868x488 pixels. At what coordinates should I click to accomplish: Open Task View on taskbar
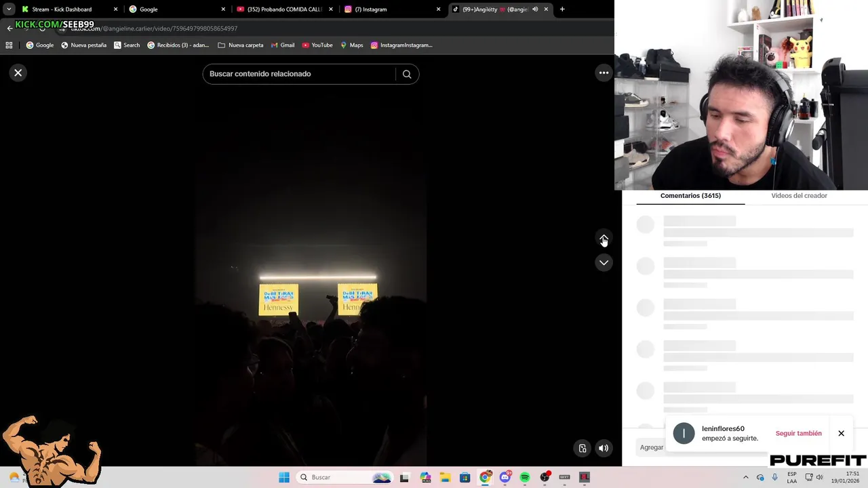point(404,477)
